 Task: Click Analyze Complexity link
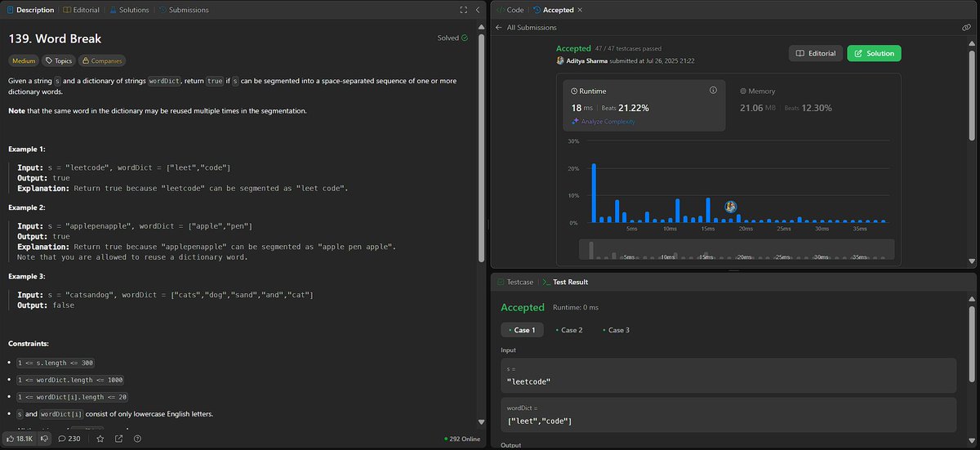point(604,122)
